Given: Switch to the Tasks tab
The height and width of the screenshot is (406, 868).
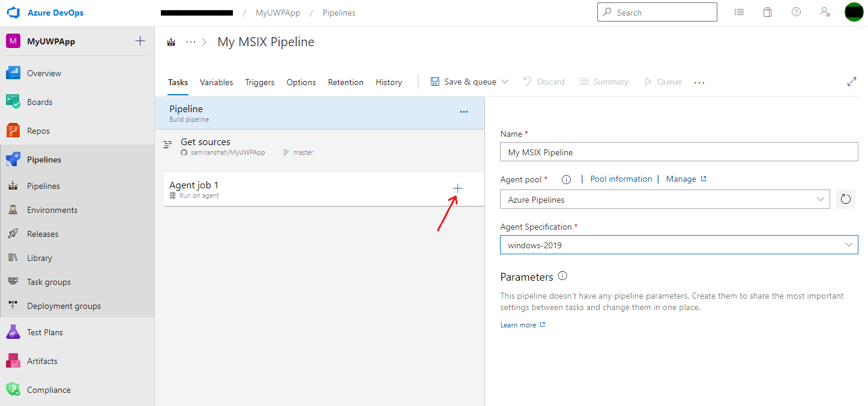Looking at the screenshot, I should [178, 82].
